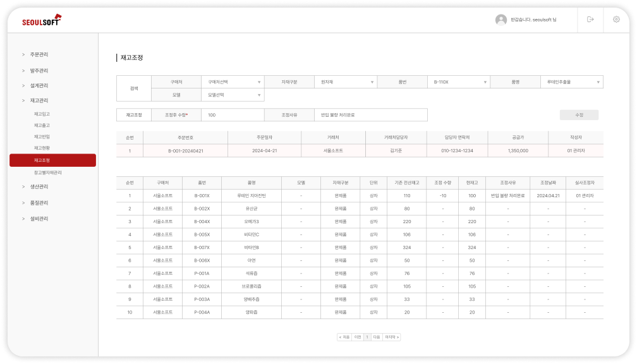Expand the 품질관리 menu
This screenshot has height=364, width=637.
coord(39,203)
